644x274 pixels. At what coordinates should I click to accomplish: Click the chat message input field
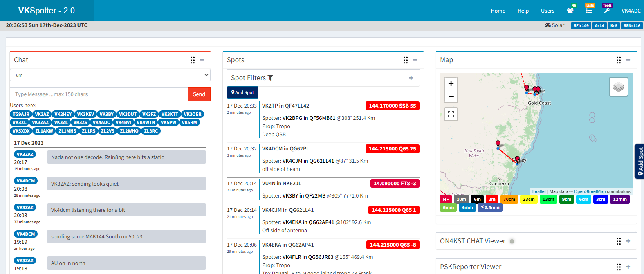99,94
